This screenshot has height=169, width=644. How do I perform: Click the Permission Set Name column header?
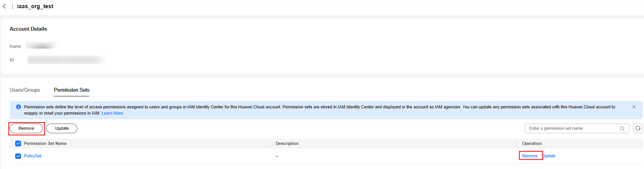point(45,143)
